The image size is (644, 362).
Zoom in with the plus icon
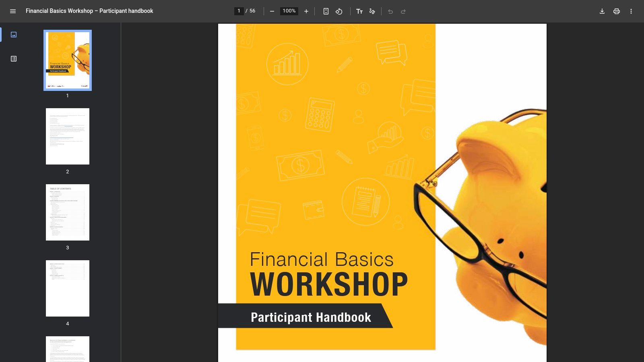(306, 11)
